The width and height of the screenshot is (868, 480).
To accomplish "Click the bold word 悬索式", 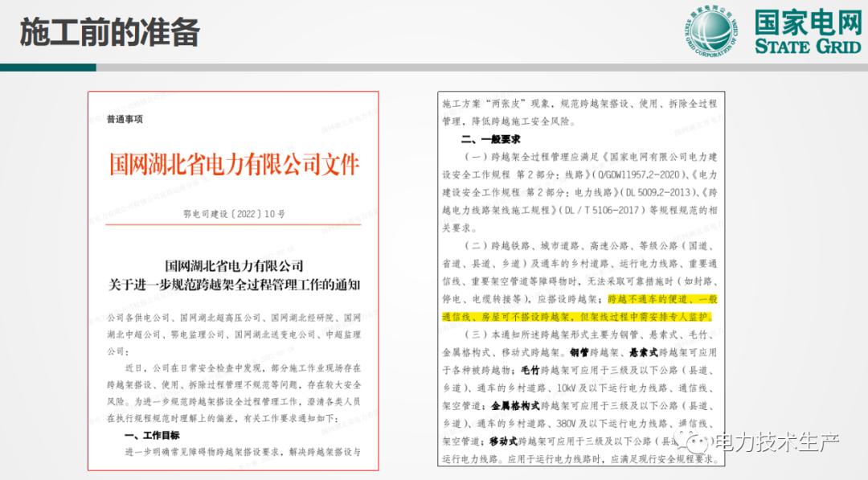I will pos(643,352).
